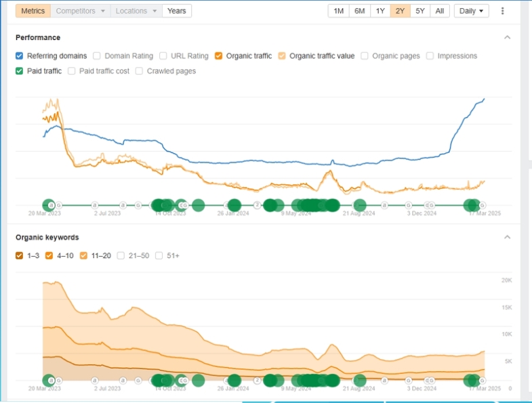Uncheck the 11–20 keyword positions
Image resolution: width=532 pixels, height=403 pixels.
83,255
